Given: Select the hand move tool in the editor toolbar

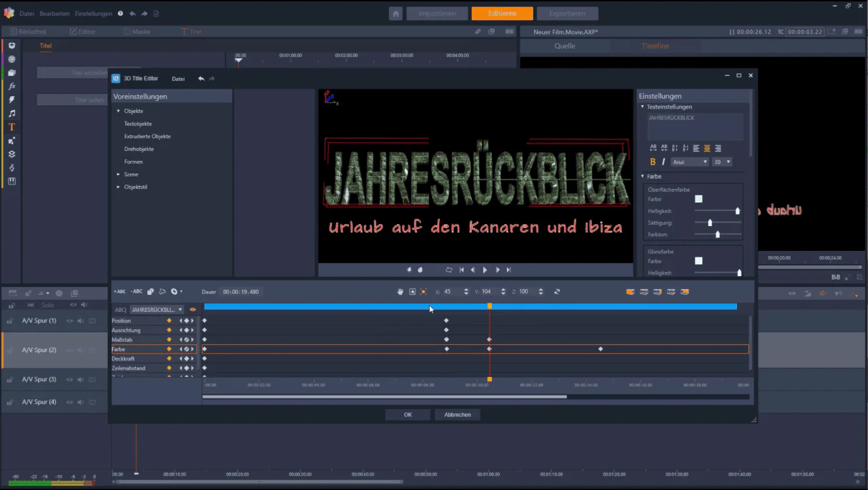Looking at the screenshot, I should pyautogui.click(x=400, y=292).
